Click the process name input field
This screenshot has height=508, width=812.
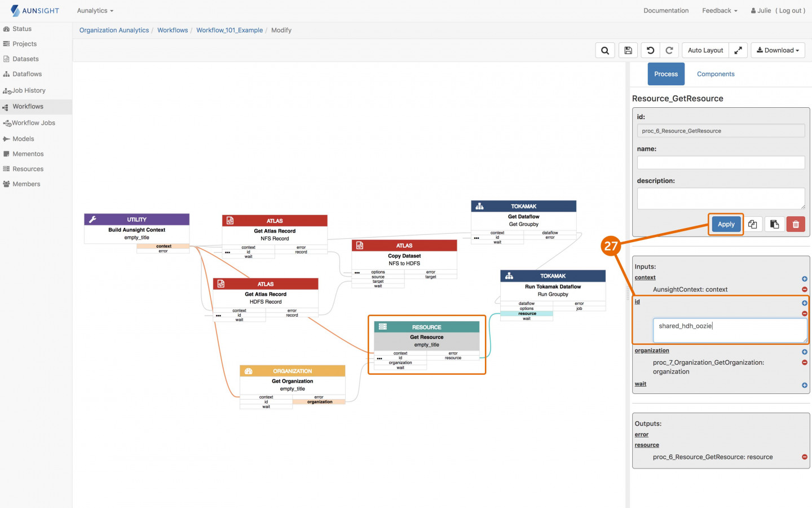point(720,163)
